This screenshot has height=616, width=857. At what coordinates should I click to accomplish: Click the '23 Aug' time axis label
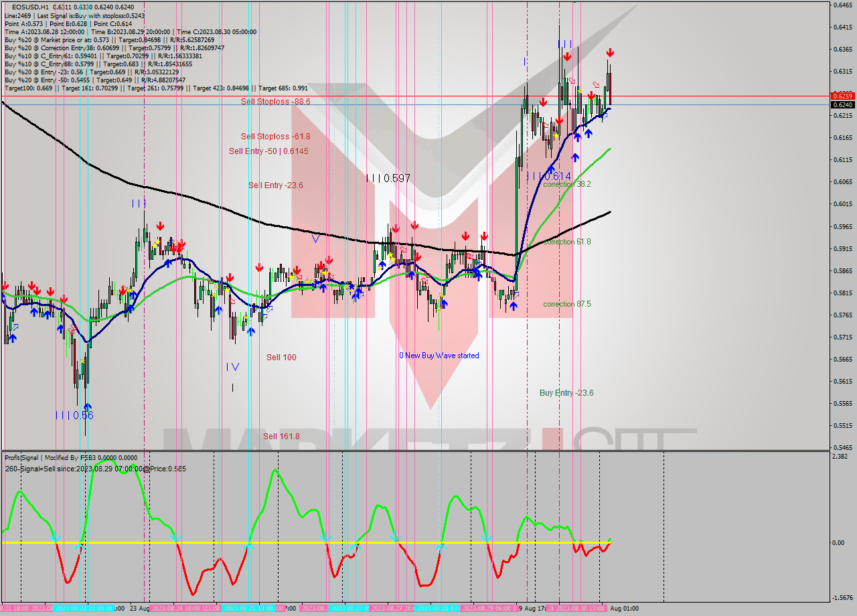pos(139,609)
